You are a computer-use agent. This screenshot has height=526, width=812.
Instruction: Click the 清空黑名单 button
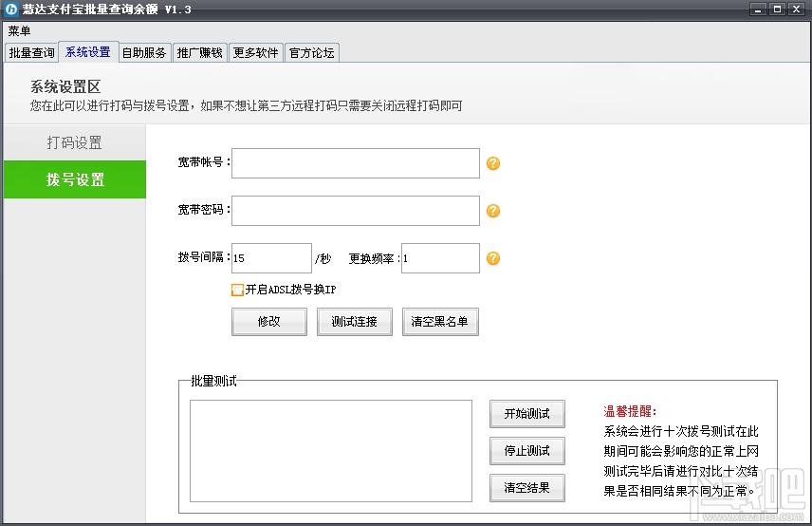(440, 322)
